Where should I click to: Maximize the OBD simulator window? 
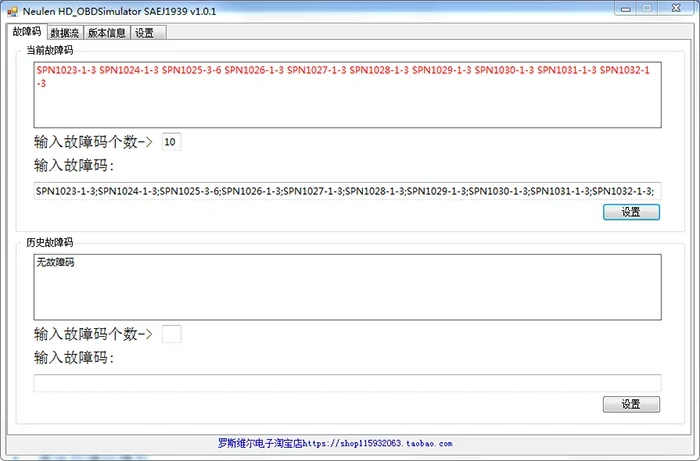click(646, 8)
